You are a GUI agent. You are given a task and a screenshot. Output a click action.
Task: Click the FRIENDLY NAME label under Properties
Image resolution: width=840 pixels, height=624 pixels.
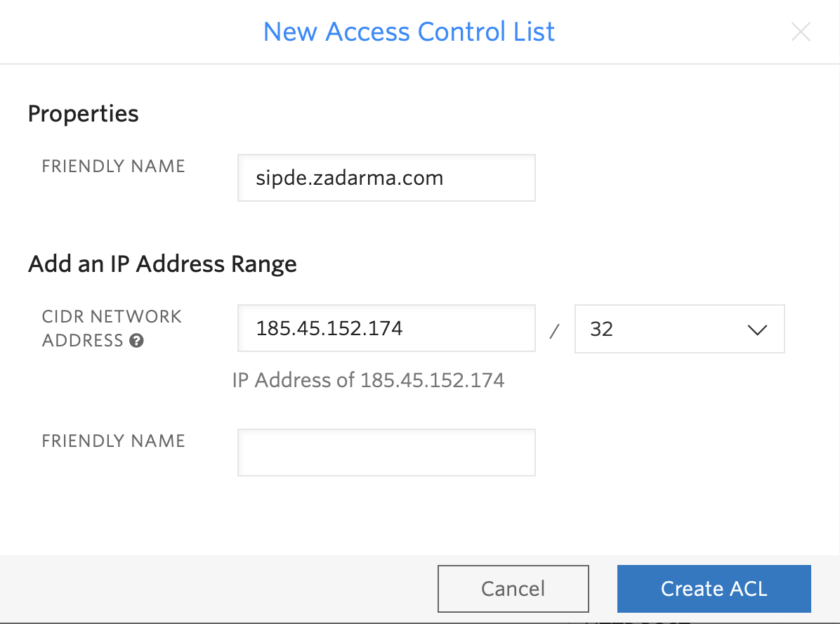click(113, 167)
